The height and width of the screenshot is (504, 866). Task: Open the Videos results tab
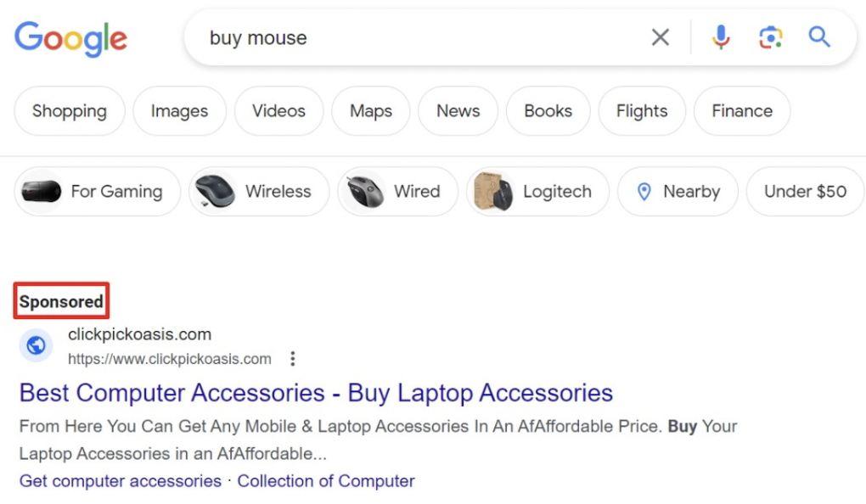point(278,111)
